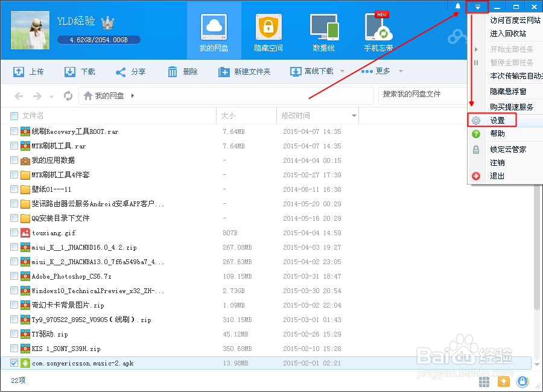Check the 线刷Recovery工具ROOT.rar file checkbox
This screenshot has height=392, width=543.
(13, 131)
